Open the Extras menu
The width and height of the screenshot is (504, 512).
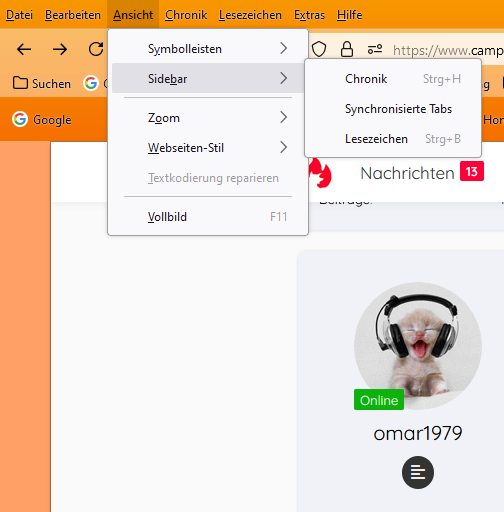tap(309, 15)
